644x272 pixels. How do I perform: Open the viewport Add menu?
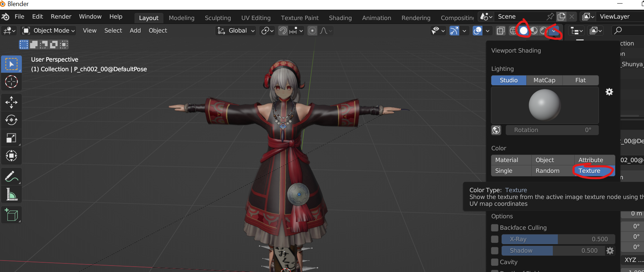point(135,31)
